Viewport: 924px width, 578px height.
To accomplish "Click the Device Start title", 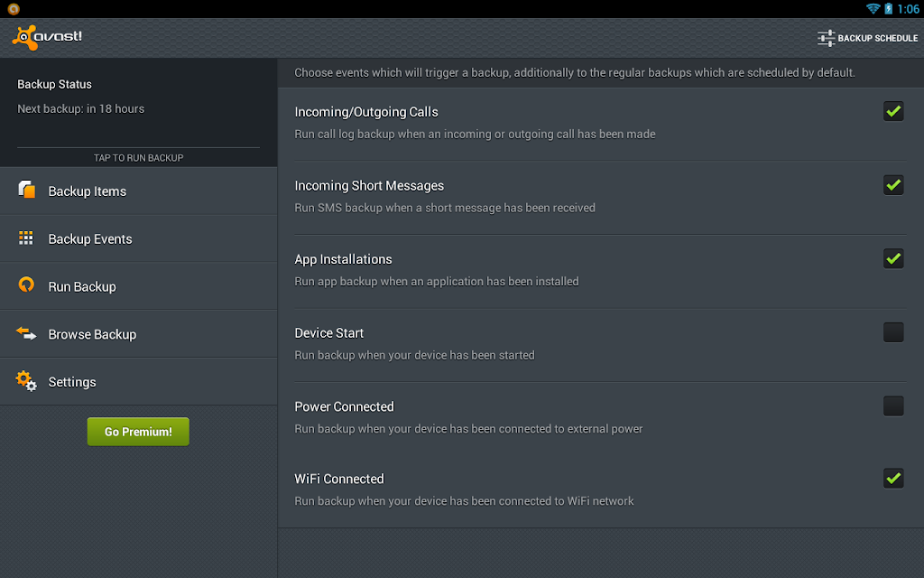I will point(328,333).
